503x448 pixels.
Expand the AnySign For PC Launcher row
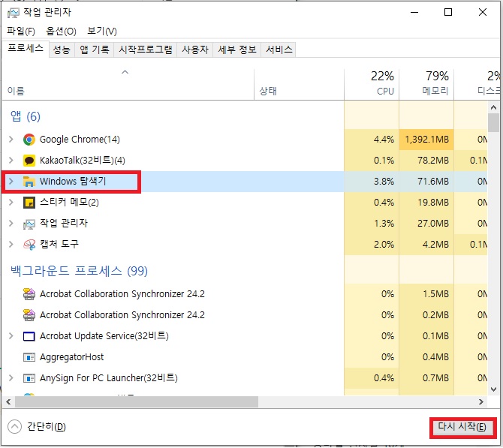(x=11, y=378)
